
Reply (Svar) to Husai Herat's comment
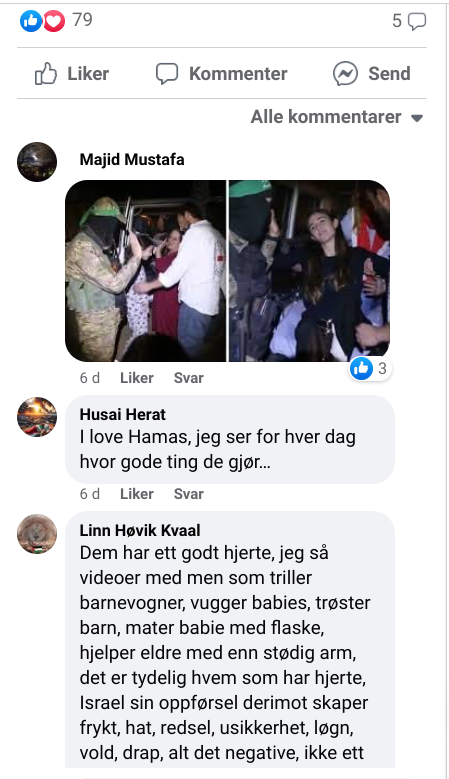coord(189,494)
